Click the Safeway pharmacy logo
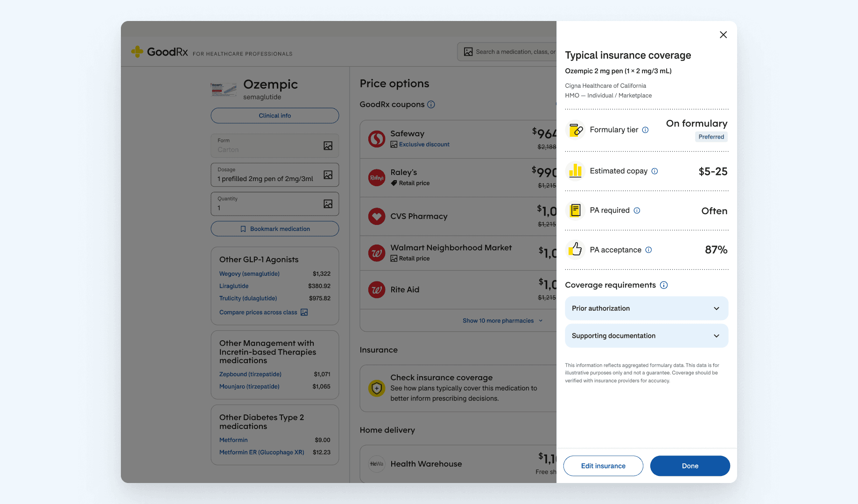The image size is (858, 504). pos(377,139)
